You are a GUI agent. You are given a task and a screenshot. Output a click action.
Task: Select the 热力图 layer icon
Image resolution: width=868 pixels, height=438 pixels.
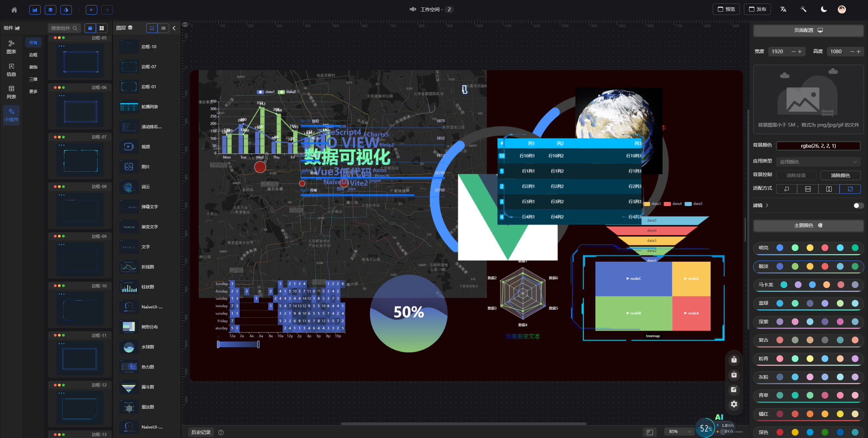129,367
